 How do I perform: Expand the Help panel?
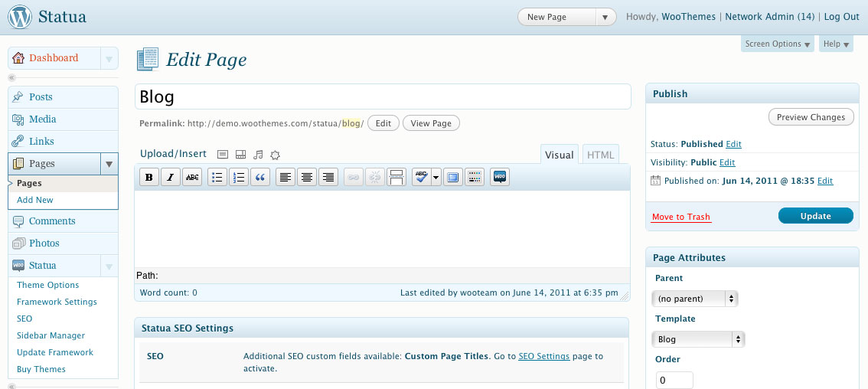[x=835, y=44]
